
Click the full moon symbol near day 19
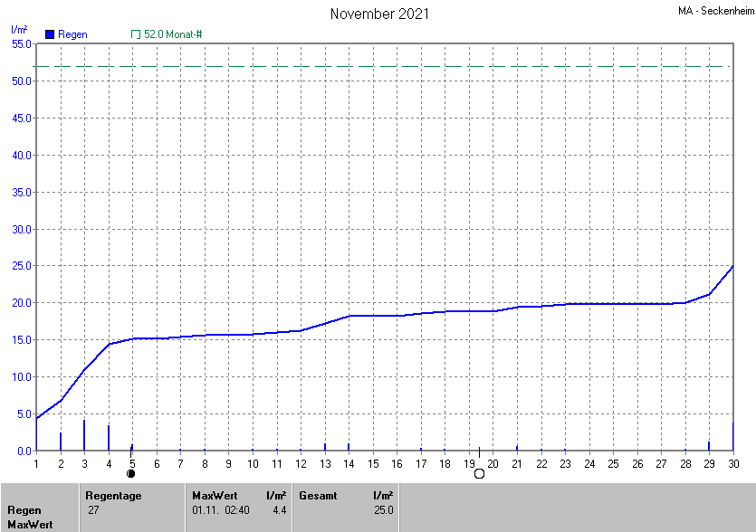pos(479,473)
